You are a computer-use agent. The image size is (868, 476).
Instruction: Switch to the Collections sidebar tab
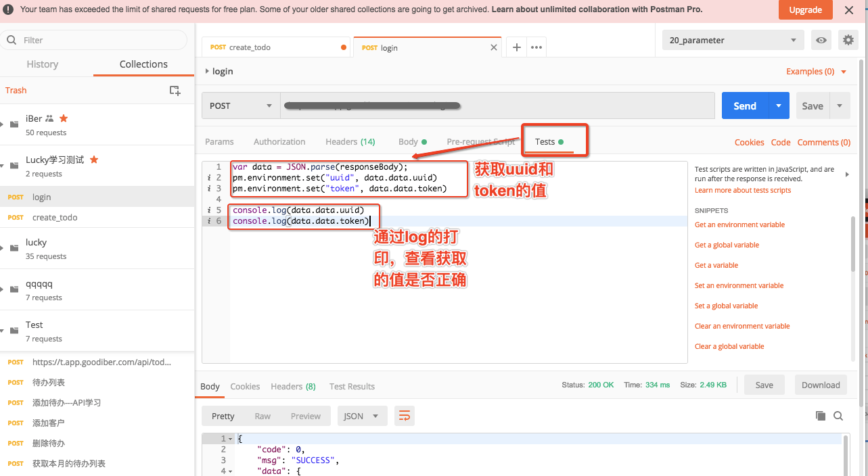143,64
